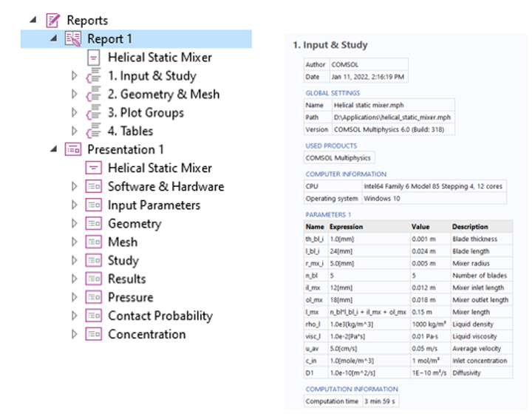Click the Report 1 document icon
This screenshot has height=416, width=532.
pyautogui.click(x=73, y=39)
